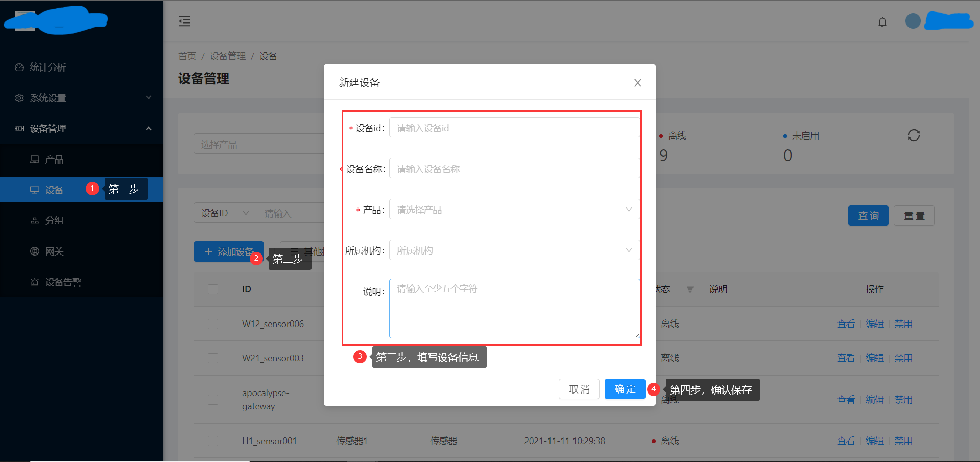Collapse sidebar with menu fold icon
980x462 pixels.
click(x=184, y=21)
